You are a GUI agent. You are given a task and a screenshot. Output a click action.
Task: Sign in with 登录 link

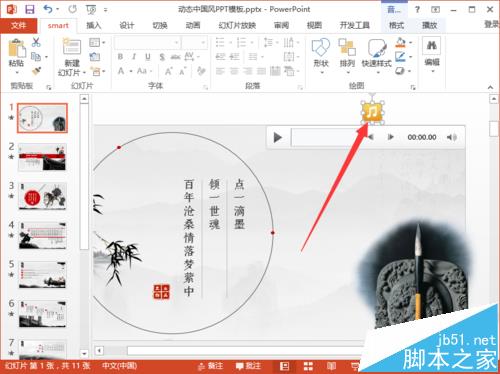[x=492, y=24]
